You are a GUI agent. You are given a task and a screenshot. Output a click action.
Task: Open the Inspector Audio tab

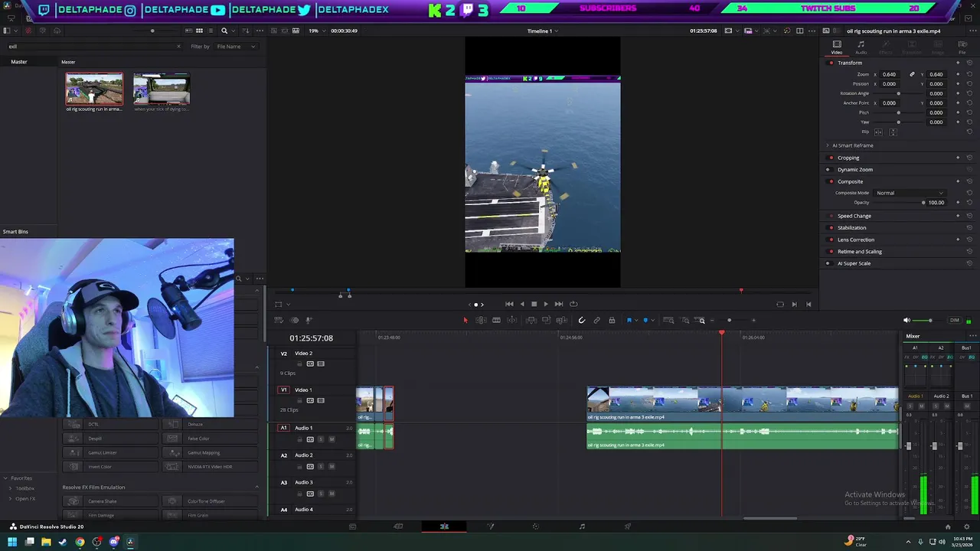[x=861, y=47]
